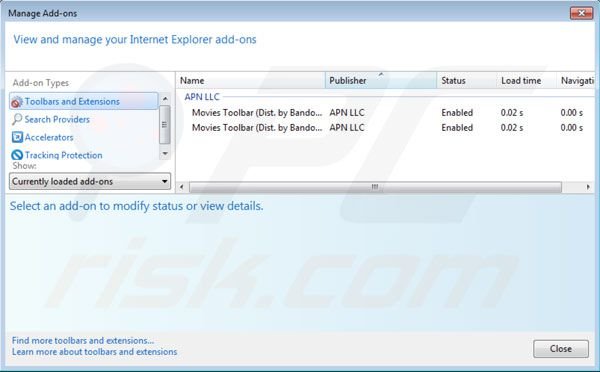Click 0.00 s navigation time in second row
The height and width of the screenshot is (372, 600).
click(x=572, y=127)
